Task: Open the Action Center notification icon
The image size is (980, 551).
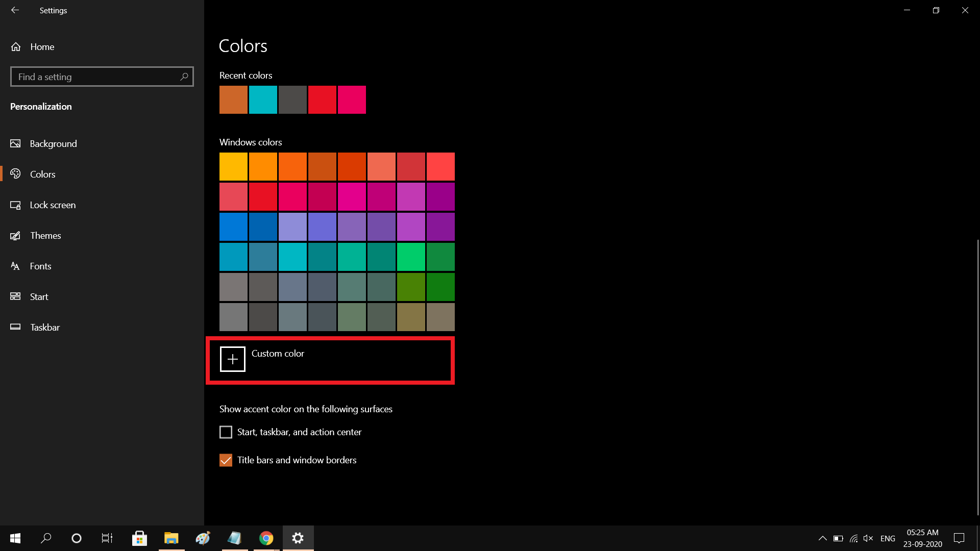Action: (959, 538)
